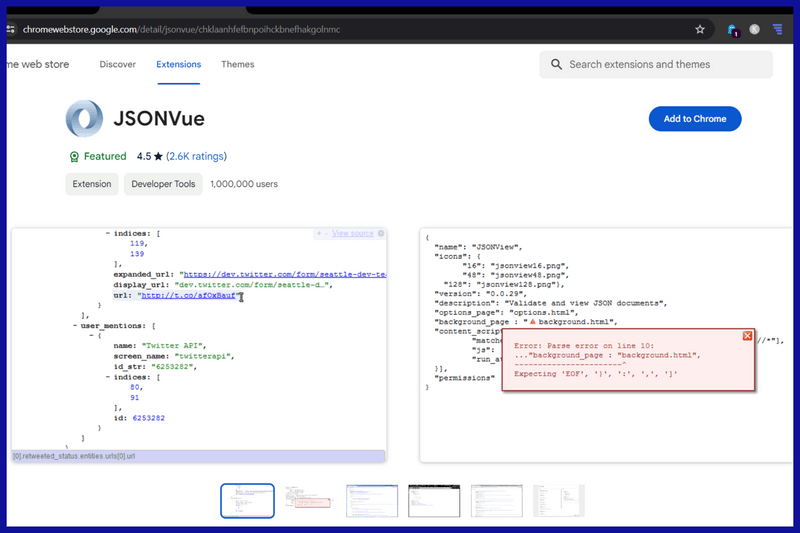Screen dimensions: 800x533
Task: Click Add to Chrome button
Action: [694, 119]
